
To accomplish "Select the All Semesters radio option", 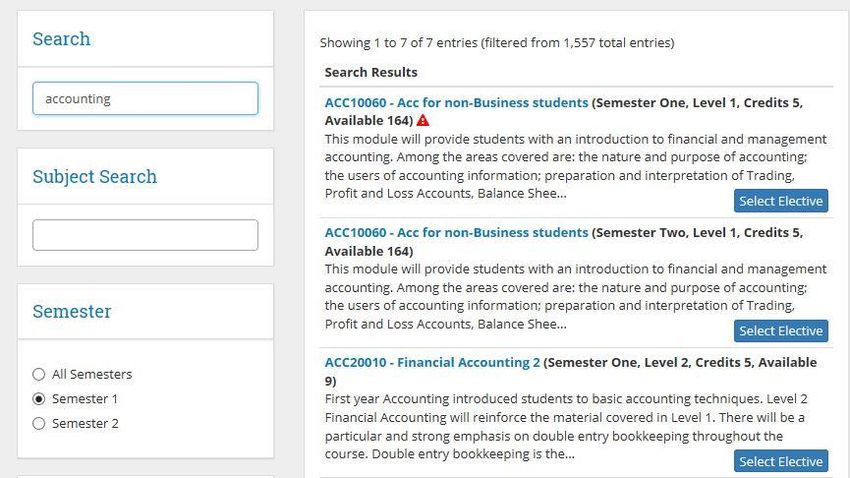I will pyautogui.click(x=38, y=374).
